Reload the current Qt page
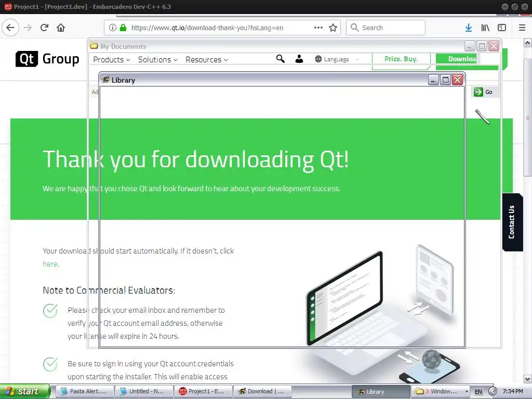This screenshot has width=532, height=399. [x=45, y=28]
